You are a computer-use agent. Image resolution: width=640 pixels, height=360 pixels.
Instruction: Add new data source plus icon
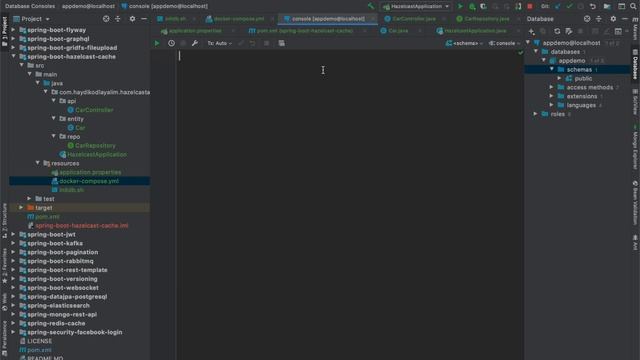pyautogui.click(x=531, y=31)
